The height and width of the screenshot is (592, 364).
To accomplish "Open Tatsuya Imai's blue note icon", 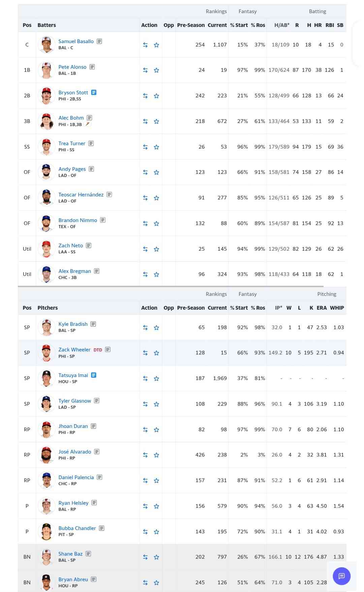I will (x=94, y=375).
